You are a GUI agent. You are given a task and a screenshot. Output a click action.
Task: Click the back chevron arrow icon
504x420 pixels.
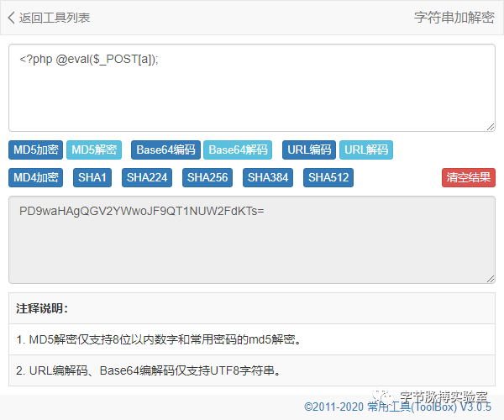point(12,17)
